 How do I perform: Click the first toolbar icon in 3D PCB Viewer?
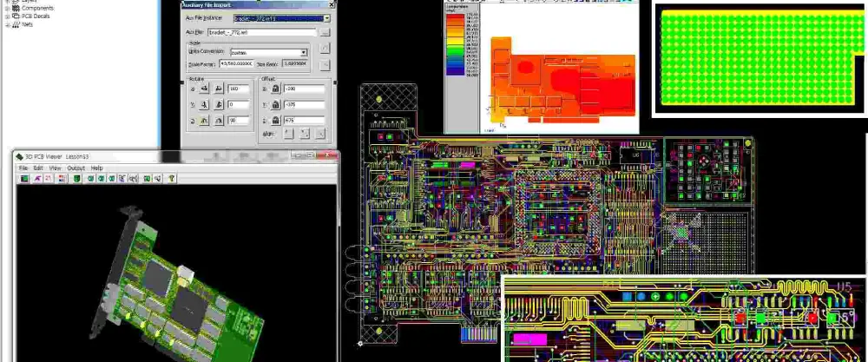[x=25, y=178]
